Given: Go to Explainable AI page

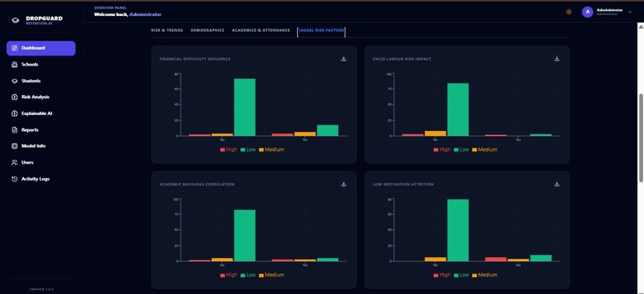Looking at the screenshot, I should 41,113.
